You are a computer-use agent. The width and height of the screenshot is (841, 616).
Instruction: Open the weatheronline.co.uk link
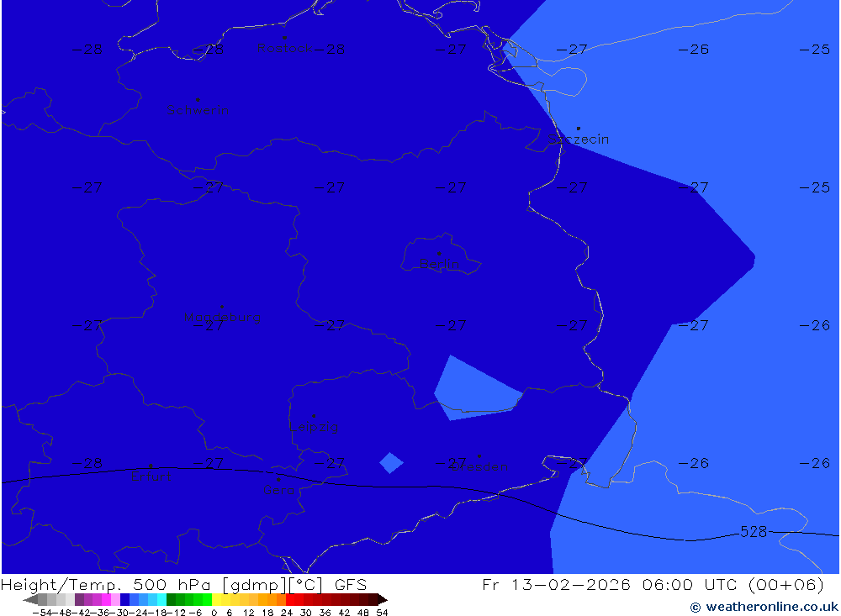tap(764, 607)
